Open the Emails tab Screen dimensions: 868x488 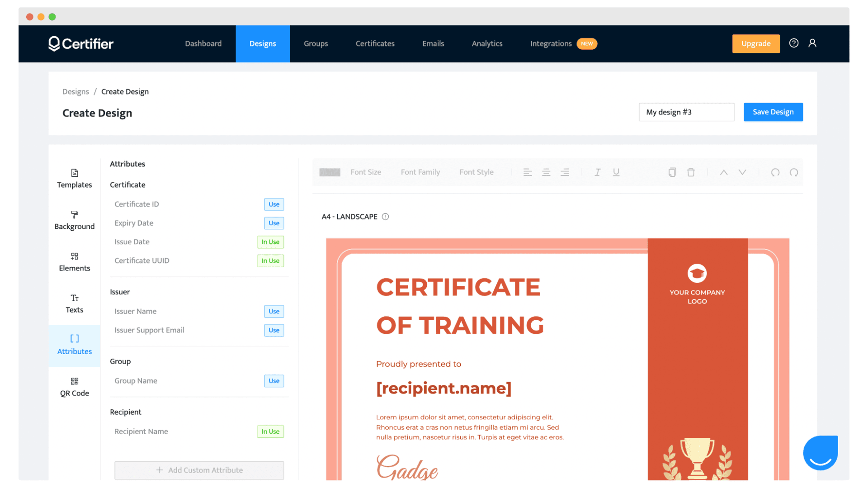click(x=433, y=43)
